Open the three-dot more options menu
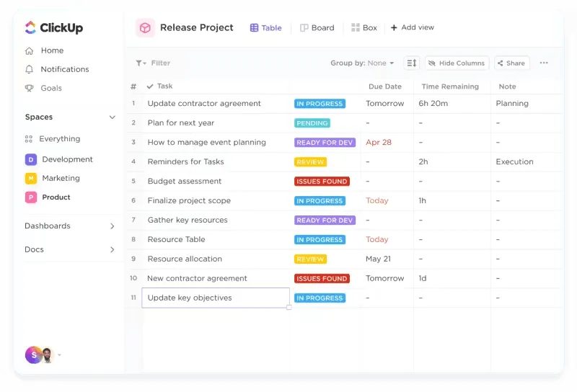 coord(544,63)
